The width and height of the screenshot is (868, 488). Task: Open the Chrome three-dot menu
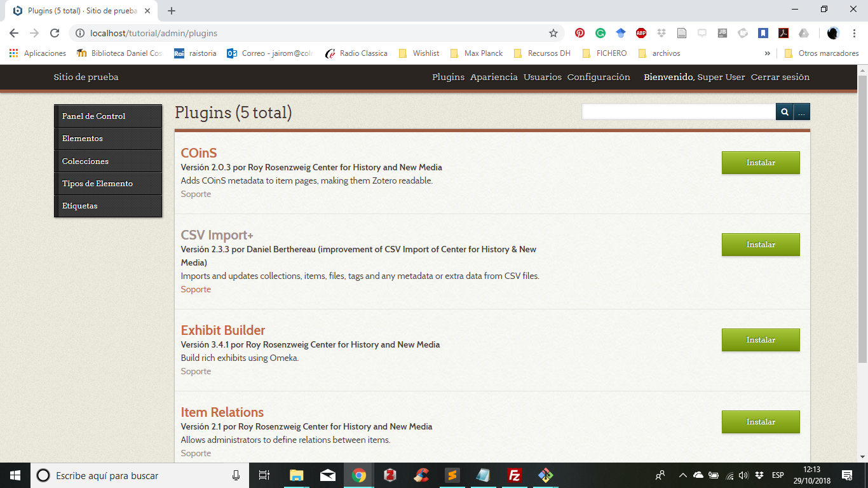click(855, 32)
